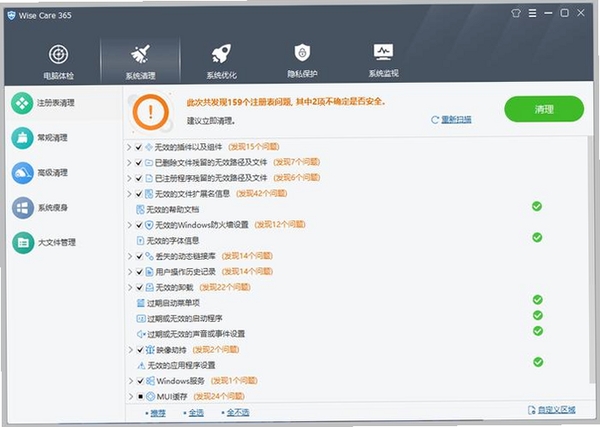Uncheck 无效的Windows防火墙设置 checkbox
The width and height of the screenshot is (600, 427).
point(139,225)
